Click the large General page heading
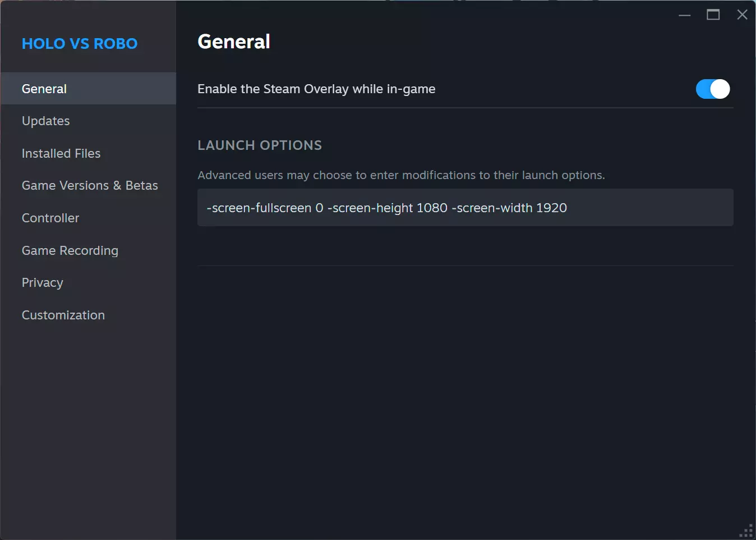The width and height of the screenshot is (756, 540). 234,42
